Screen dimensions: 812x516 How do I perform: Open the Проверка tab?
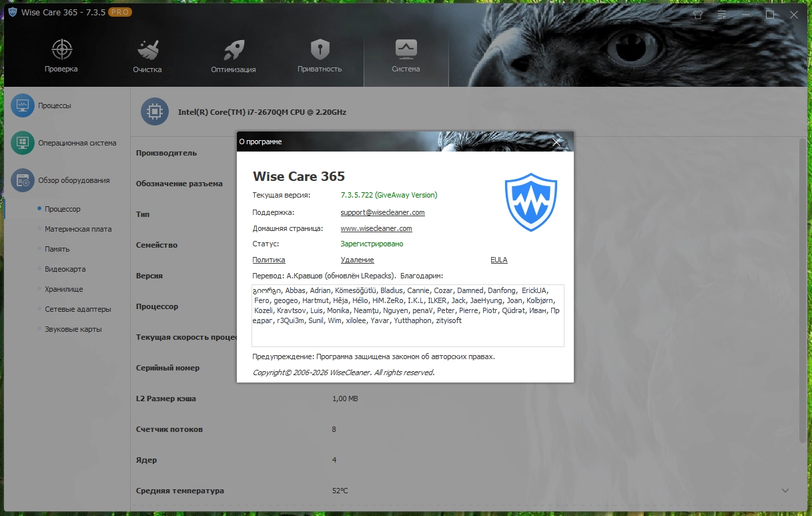pos(61,57)
